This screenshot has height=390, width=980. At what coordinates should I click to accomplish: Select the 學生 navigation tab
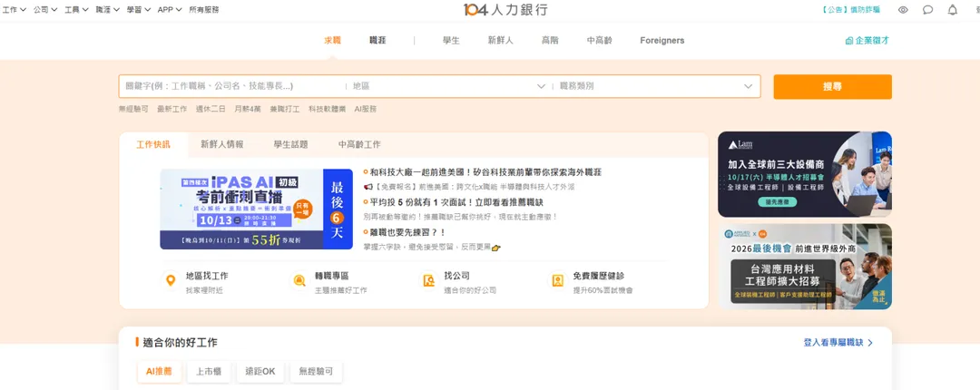coord(451,41)
